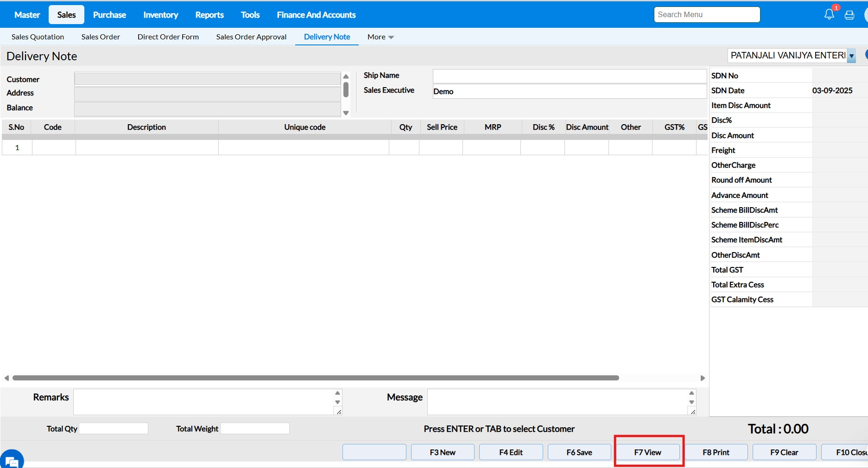Click the horizontal grid scrollbar
Viewport: 868px width, 468px height.
[x=315, y=378]
